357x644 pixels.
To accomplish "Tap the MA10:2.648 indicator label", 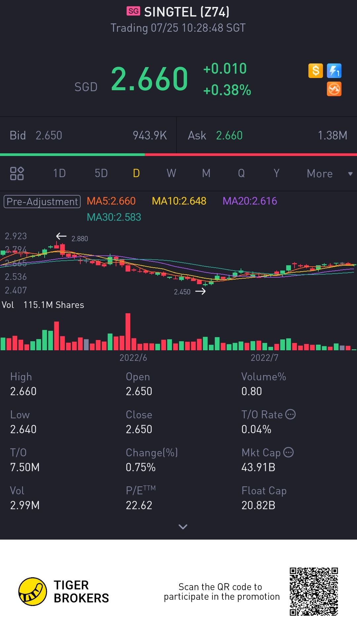I will pos(179,201).
